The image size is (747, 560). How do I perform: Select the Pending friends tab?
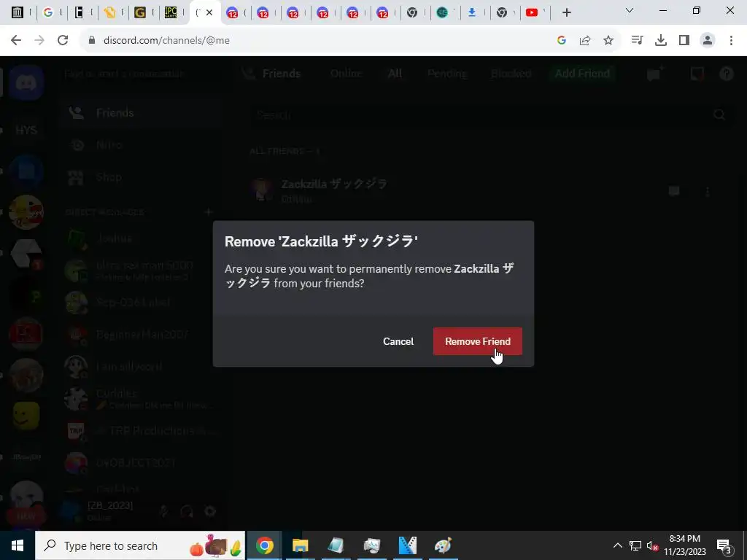(x=447, y=74)
